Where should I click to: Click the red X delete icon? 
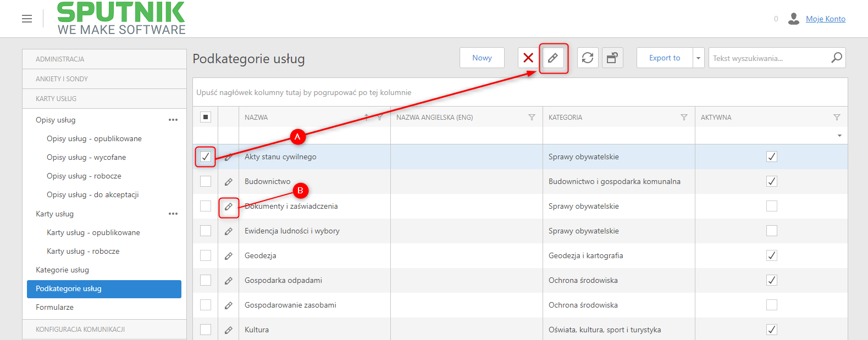click(x=528, y=58)
